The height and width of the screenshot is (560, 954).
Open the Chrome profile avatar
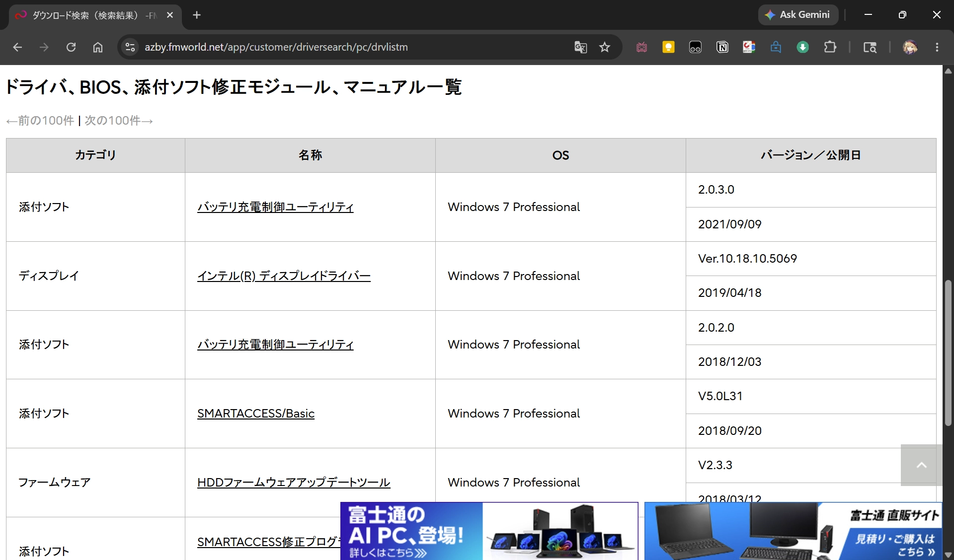click(910, 47)
